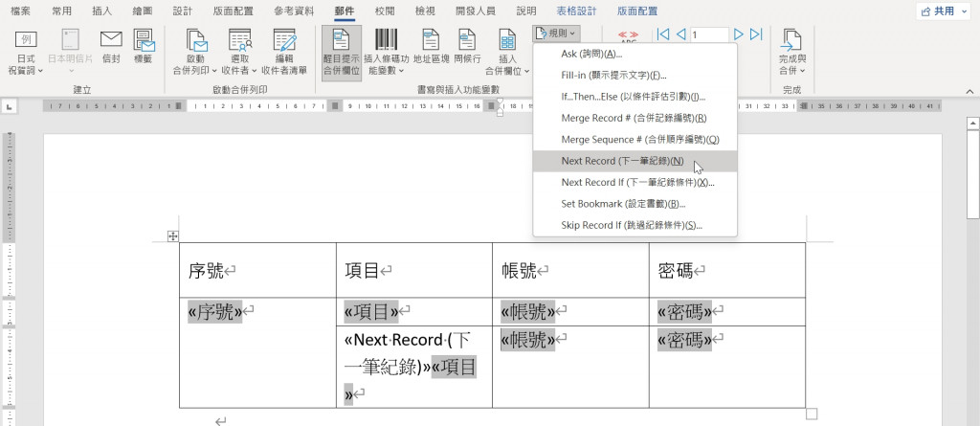
Task: Click header cell 帳號
Action: 570,270
